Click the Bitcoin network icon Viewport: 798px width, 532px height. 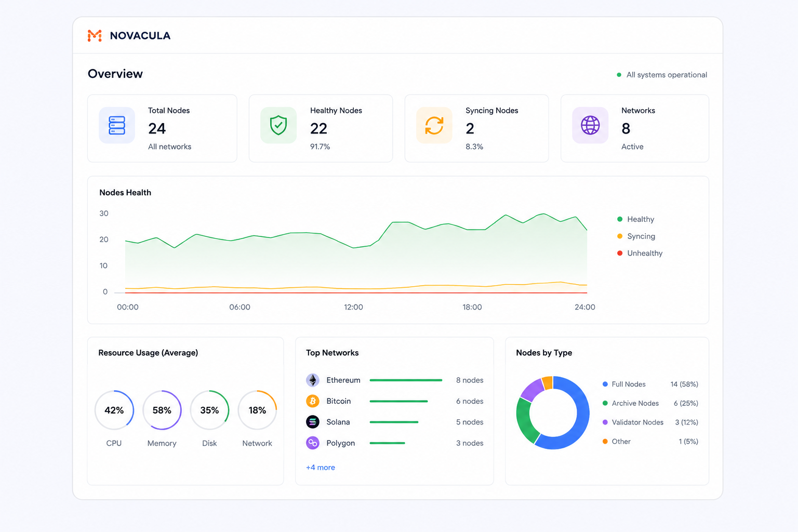pyautogui.click(x=313, y=401)
